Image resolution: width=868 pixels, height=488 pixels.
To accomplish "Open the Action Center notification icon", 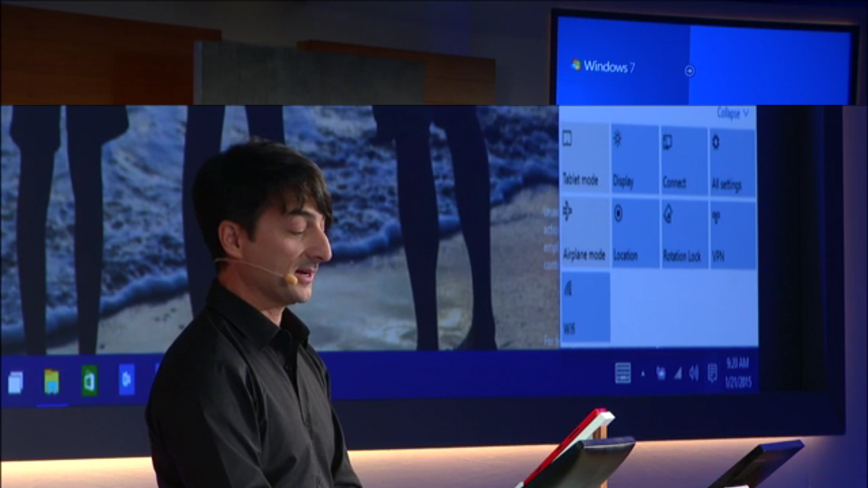I will [712, 374].
